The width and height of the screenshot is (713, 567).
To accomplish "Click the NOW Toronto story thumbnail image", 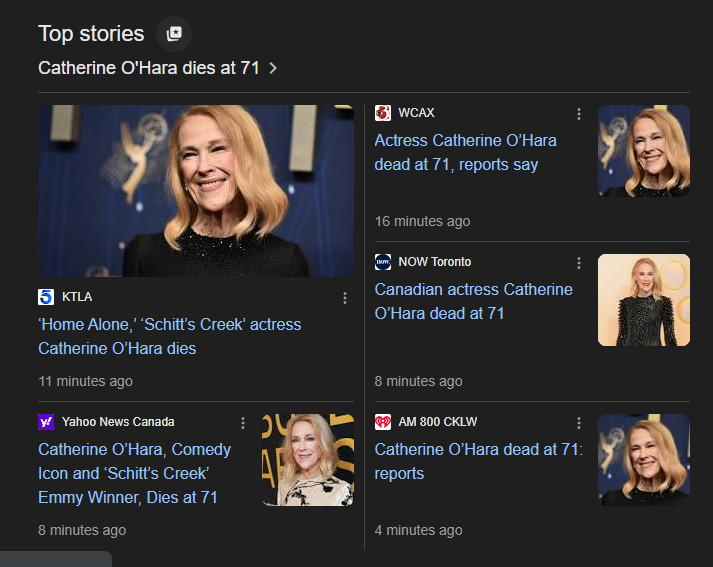I will point(643,300).
